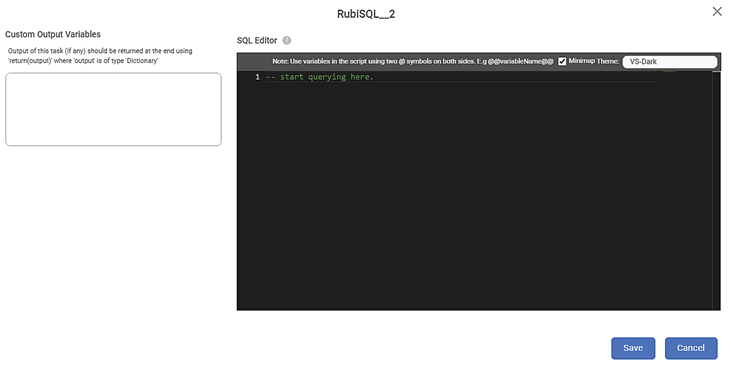Click the 'Custom Output Variables' heading
731x368 pixels.
[53, 35]
